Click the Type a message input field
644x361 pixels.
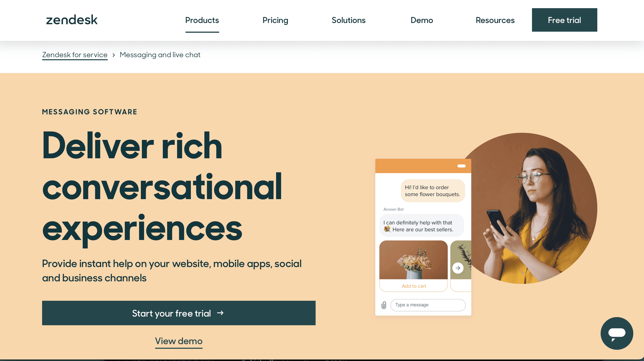pyautogui.click(x=427, y=305)
